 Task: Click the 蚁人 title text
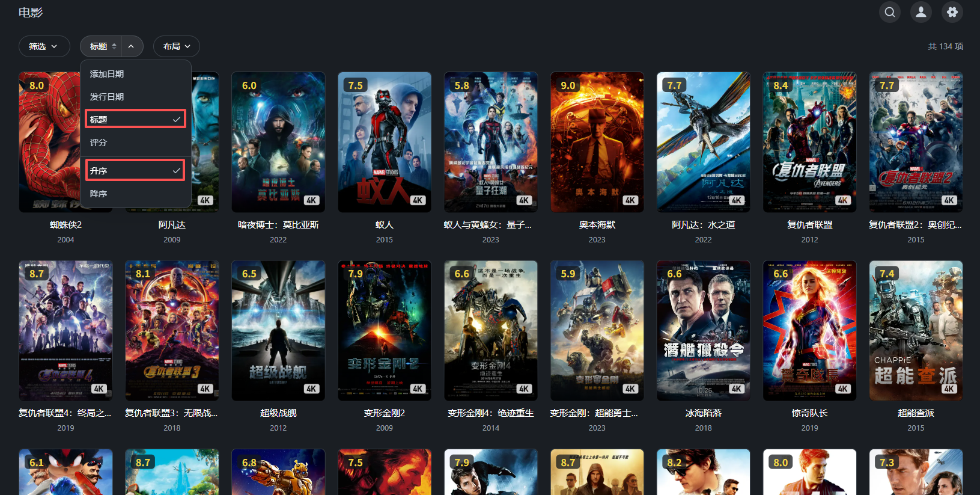[x=385, y=225]
